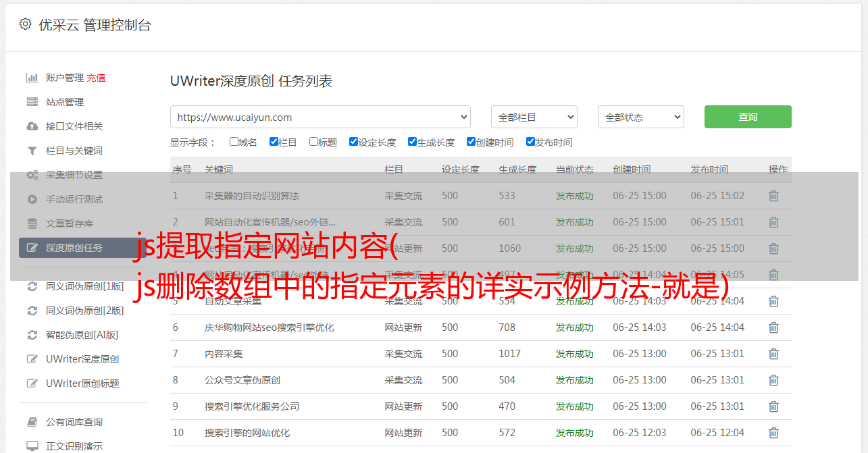This screenshot has height=453, width=868.
Task: Click the cloud upload icon for 接口文件相关
Action: 32,126
